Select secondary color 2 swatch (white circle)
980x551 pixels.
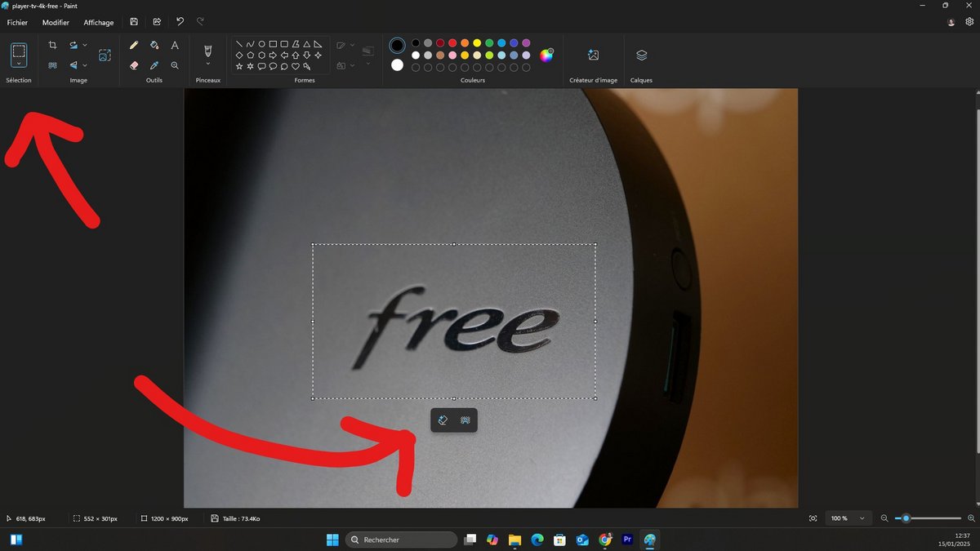point(398,65)
